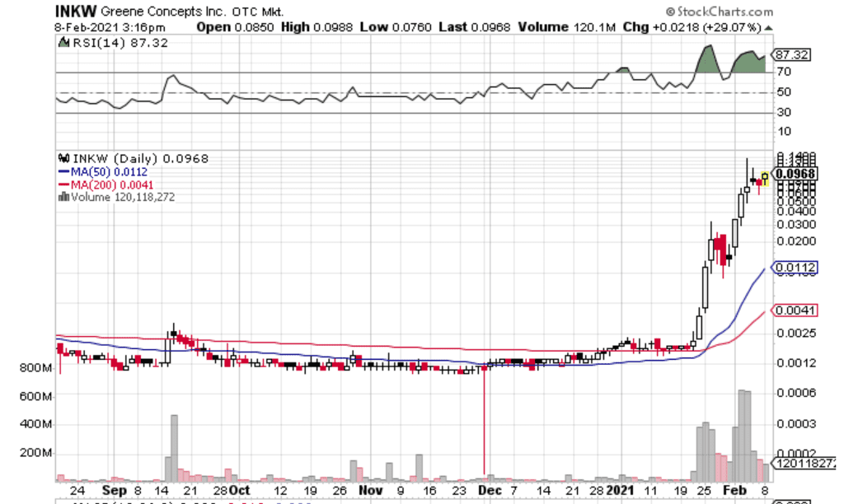Viewport: 844px width, 504px height.
Task: Click the shaded RSI overbought peak in late January
Action: (x=708, y=59)
